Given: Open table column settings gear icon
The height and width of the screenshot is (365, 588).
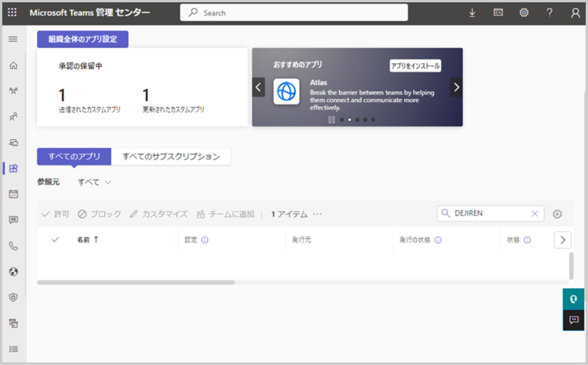Looking at the screenshot, I should (x=557, y=214).
